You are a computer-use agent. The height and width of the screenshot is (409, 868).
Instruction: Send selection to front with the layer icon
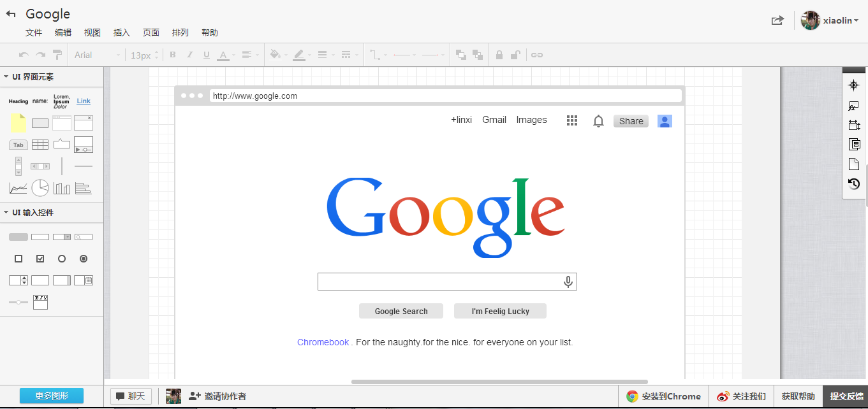point(461,55)
